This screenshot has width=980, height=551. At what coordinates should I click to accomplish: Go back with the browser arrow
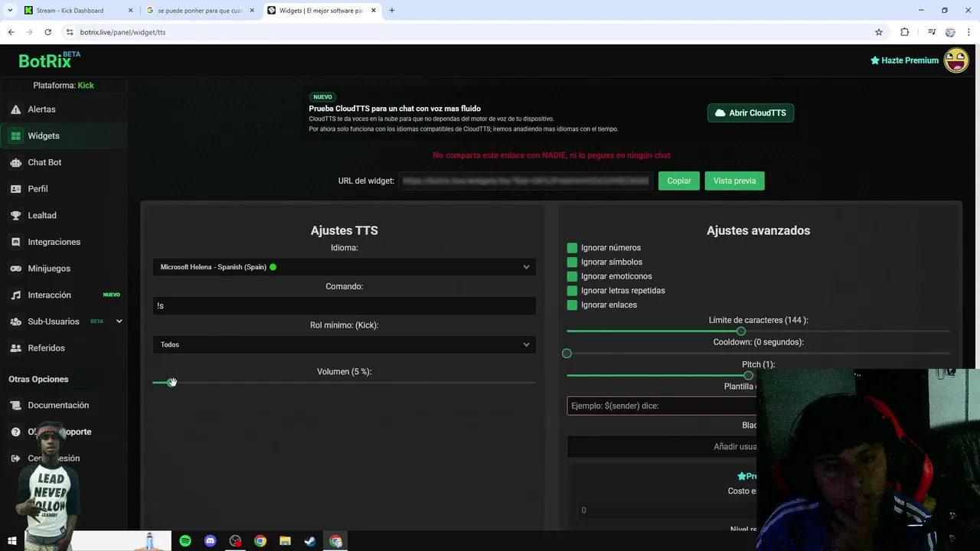coord(11,32)
